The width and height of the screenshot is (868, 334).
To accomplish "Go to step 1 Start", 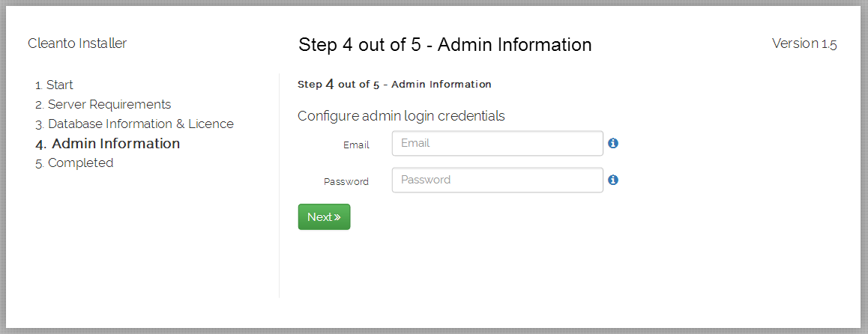I will click(54, 85).
